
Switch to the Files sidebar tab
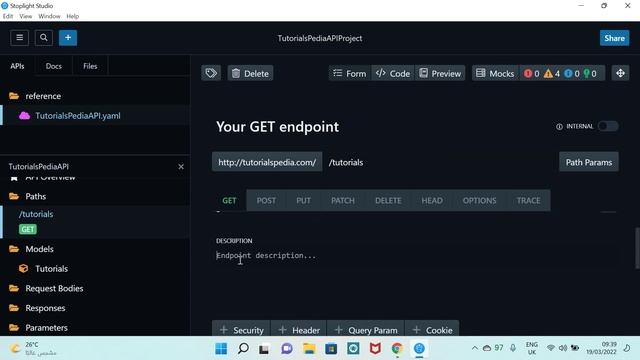(x=90, y=66)
